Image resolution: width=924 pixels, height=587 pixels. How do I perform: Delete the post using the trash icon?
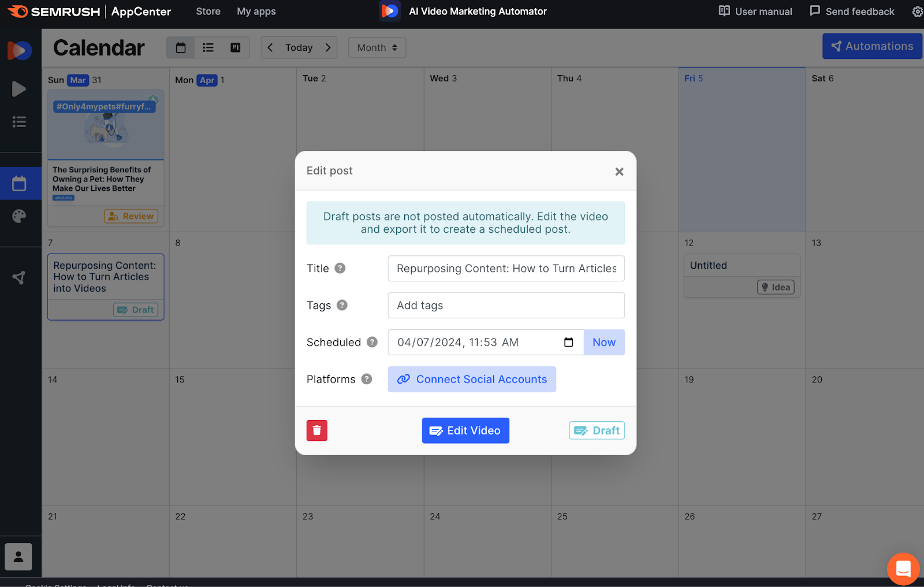coord(316,430)
